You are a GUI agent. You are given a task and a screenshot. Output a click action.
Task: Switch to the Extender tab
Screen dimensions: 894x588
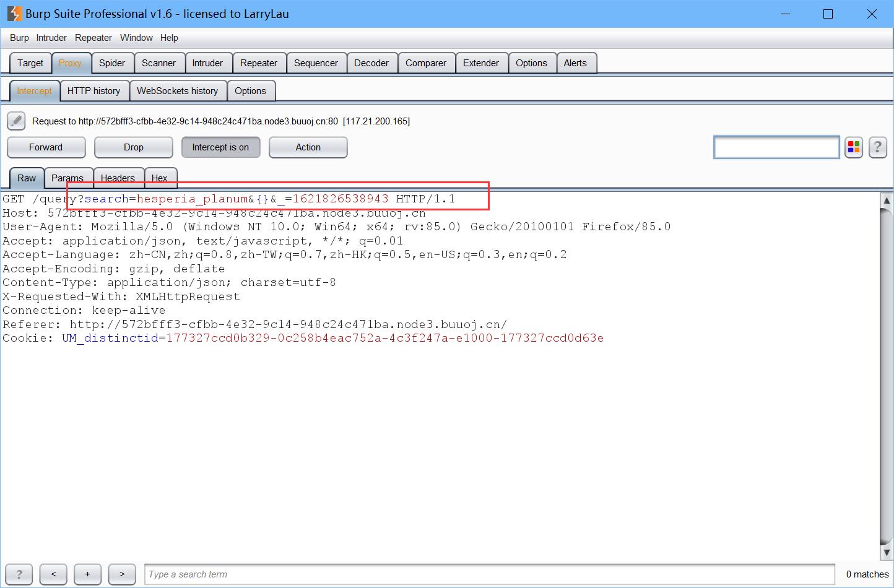tap(481, 63)
